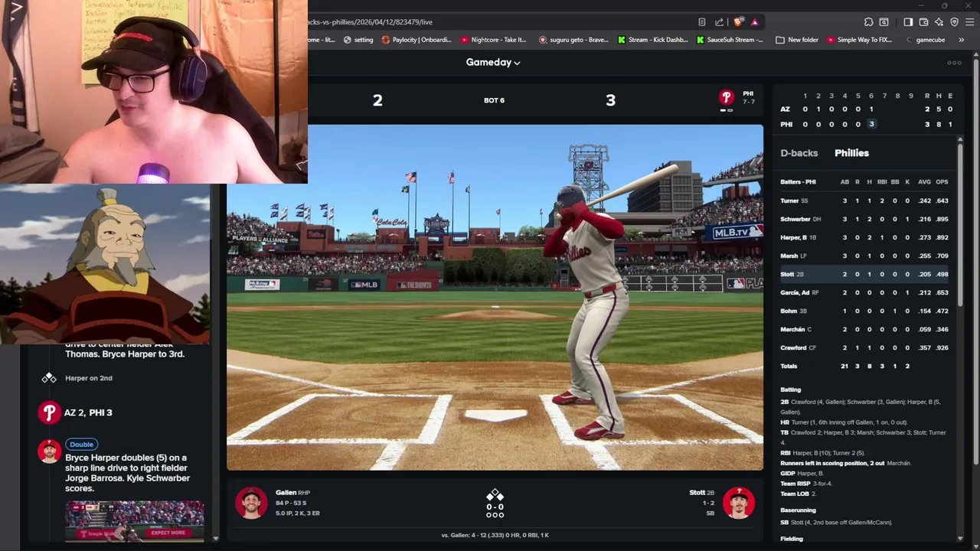The height and width of the screenshot is (551, 980).
Task: Open the 'setting' bookmark
Action: (358, 40)
